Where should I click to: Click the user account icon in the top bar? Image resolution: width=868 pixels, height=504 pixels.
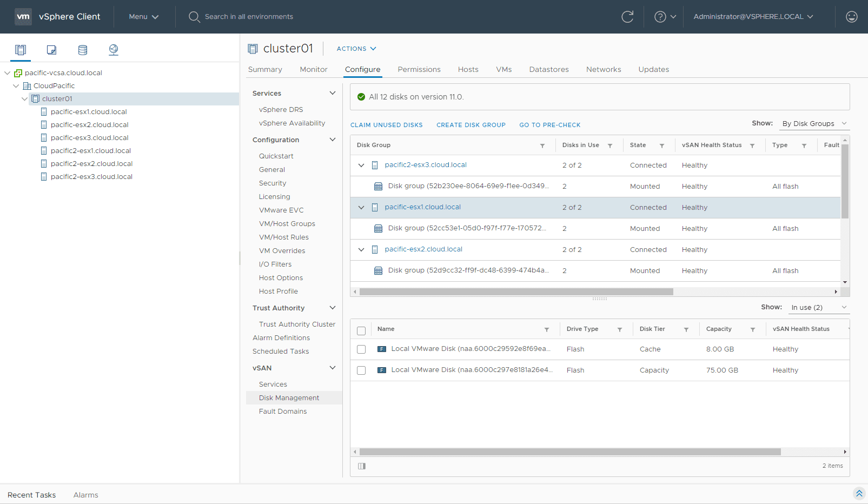tap(852, 17)
